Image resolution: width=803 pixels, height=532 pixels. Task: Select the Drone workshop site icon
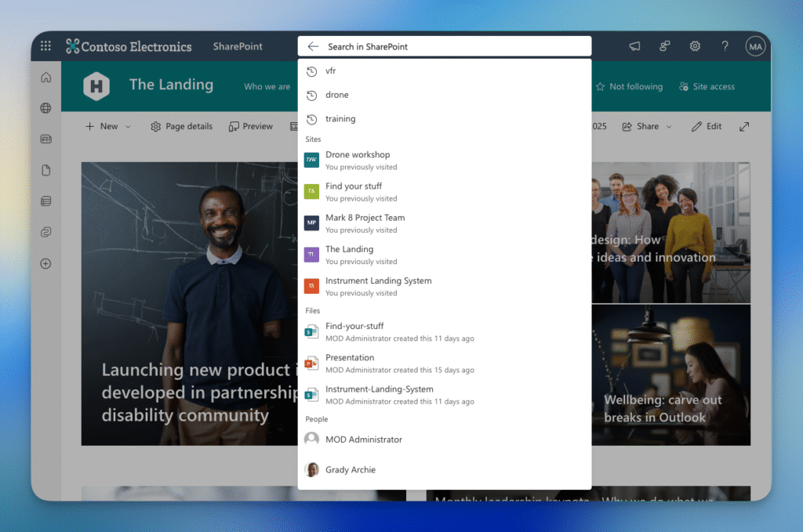click(311, 160)
